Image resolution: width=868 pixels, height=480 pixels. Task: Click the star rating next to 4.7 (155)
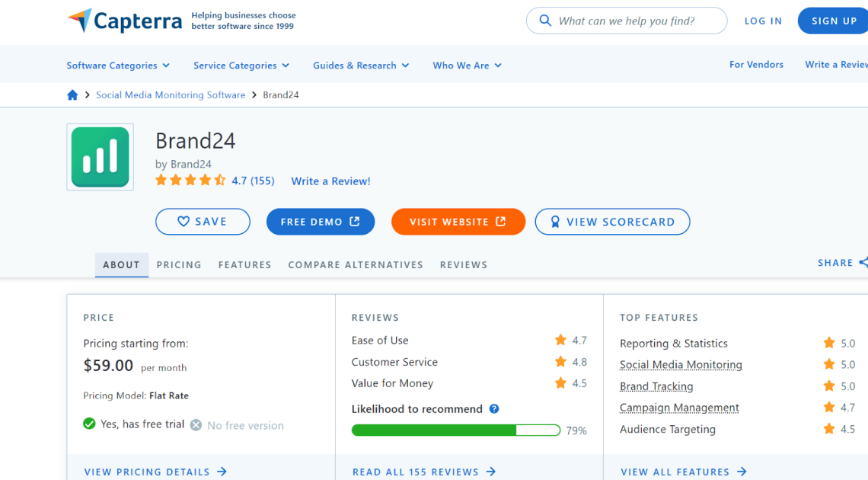pos(190,180)
